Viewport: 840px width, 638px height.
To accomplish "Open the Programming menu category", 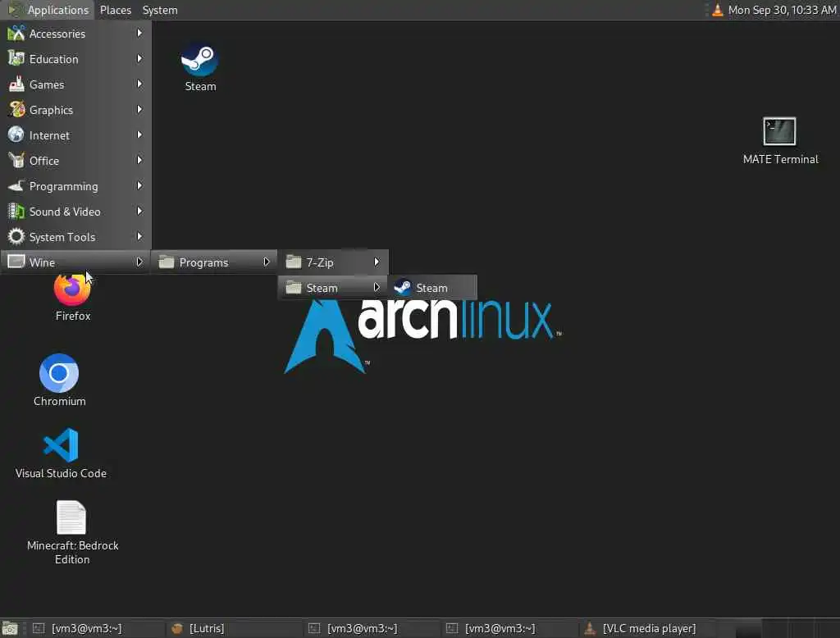I will tap(75, 186).
